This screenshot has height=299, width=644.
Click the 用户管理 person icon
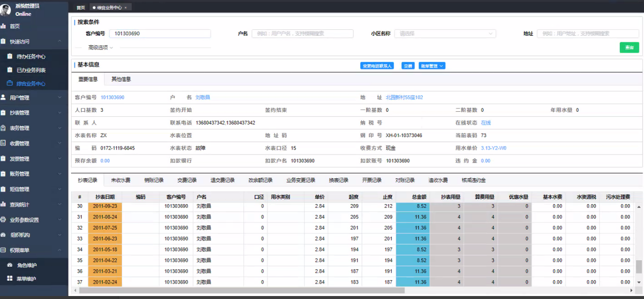3,97
